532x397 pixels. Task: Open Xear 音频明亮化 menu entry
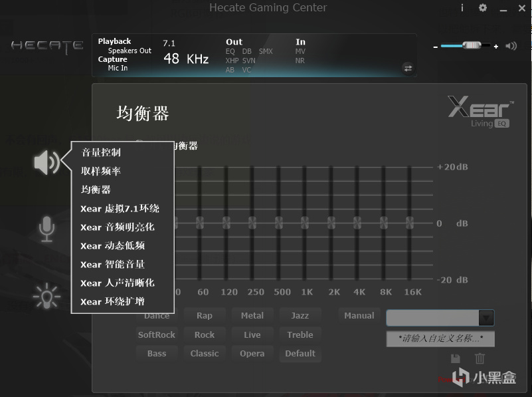tap(118, 227)
